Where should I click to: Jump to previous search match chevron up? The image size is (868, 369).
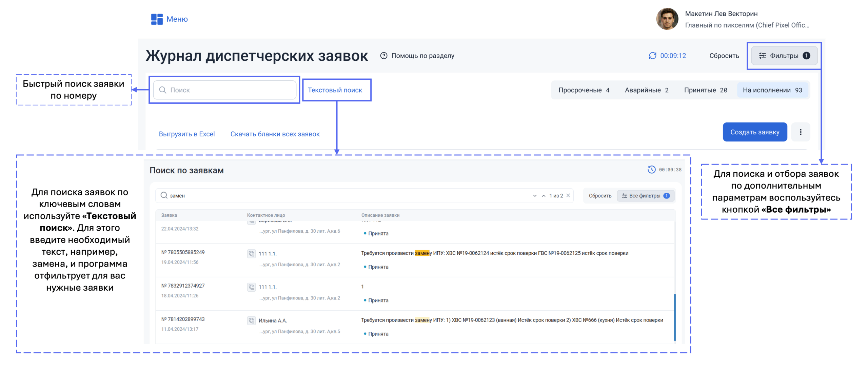(x=544, y=196)
